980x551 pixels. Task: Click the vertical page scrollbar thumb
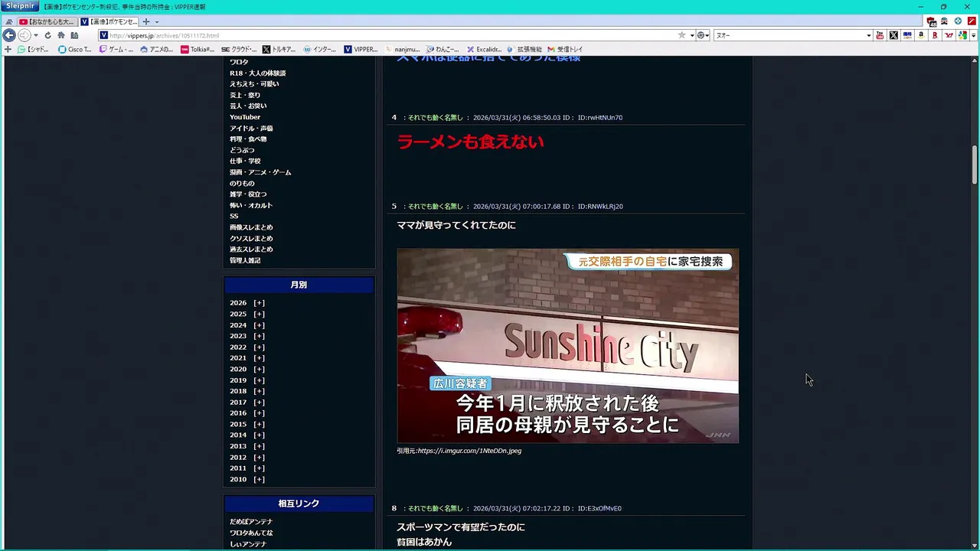[975, 164]
